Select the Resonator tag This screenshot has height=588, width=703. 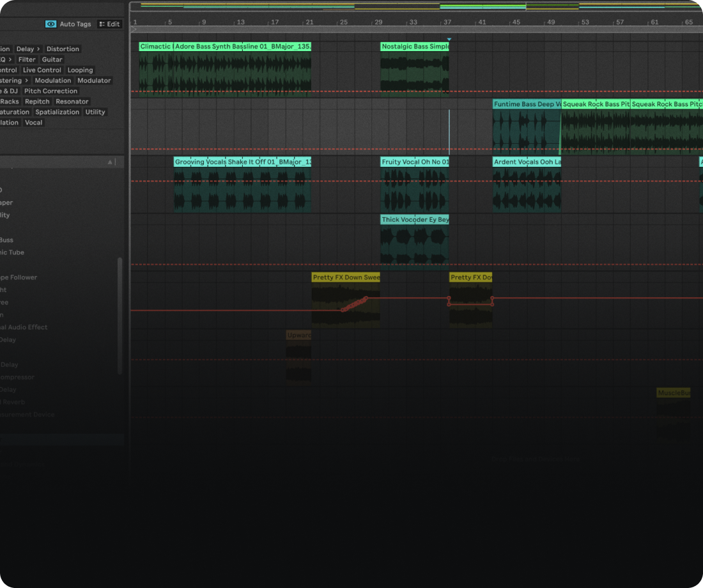point(72,101)
